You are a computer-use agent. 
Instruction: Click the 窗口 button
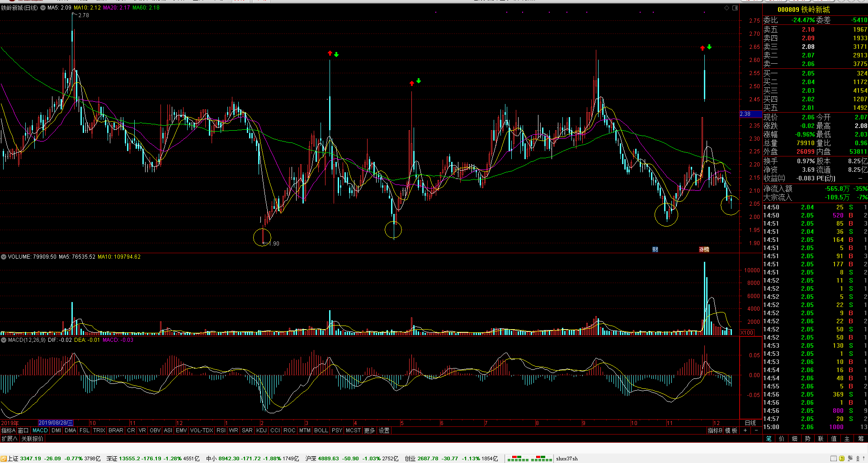24,430
